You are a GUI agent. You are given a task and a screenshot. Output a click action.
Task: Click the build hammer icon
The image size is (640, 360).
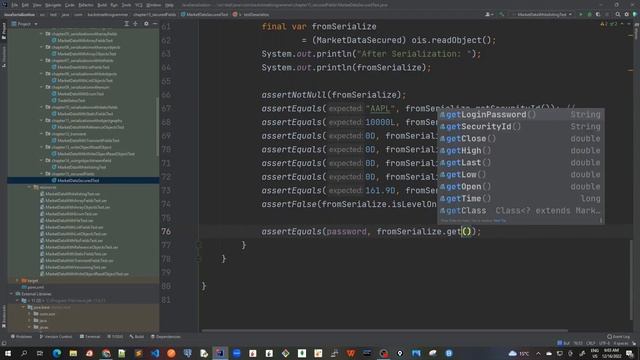click(x=502, y=14)
